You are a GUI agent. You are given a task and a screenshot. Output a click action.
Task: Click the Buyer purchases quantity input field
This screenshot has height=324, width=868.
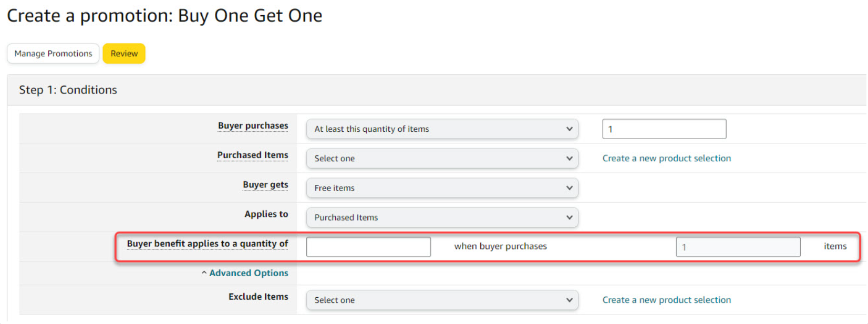[x=664, y=129]
